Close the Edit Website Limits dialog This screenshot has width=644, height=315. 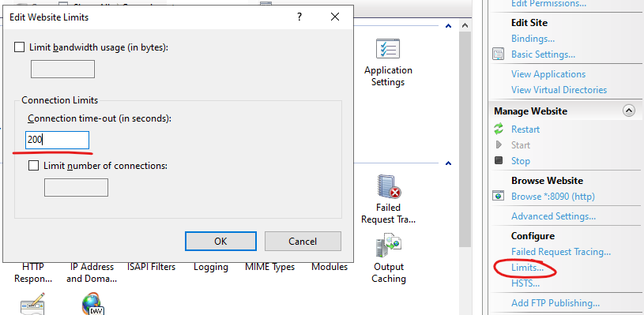click(x=335, y=17)
